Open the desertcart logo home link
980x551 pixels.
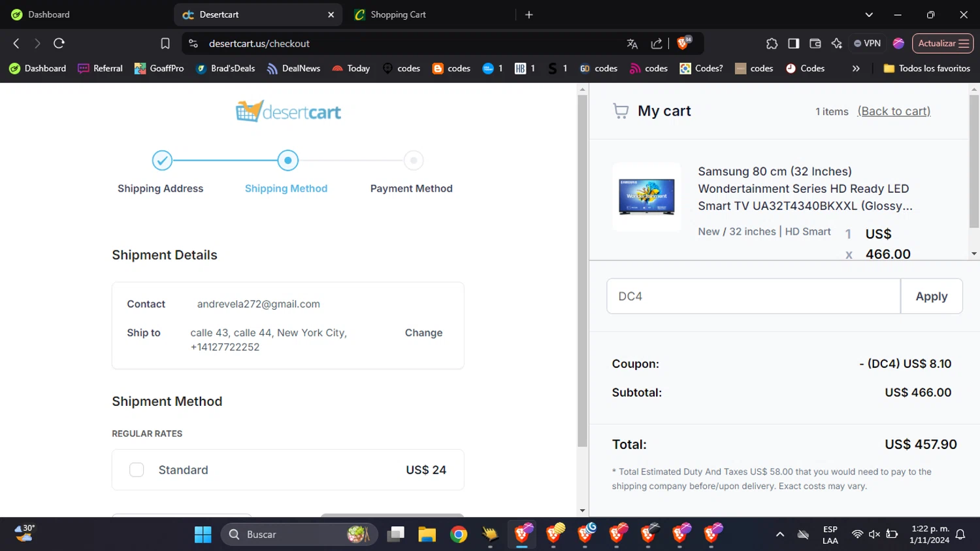coord(288,112)
